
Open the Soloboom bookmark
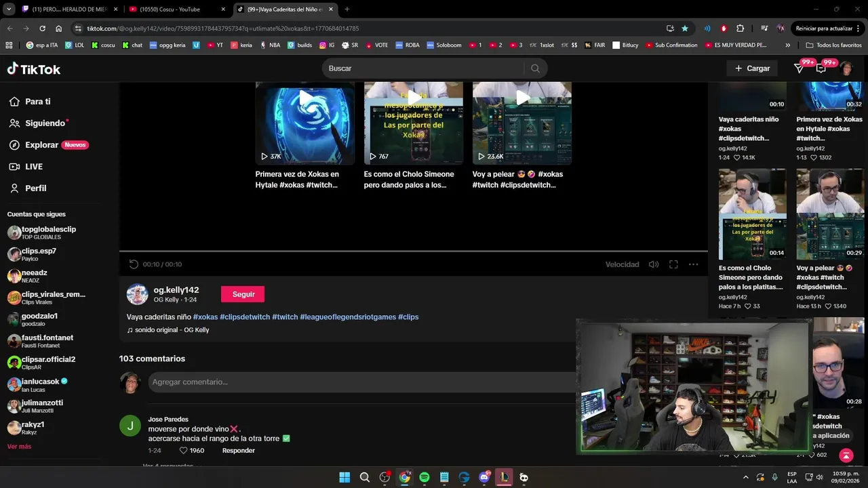(443, 45)
